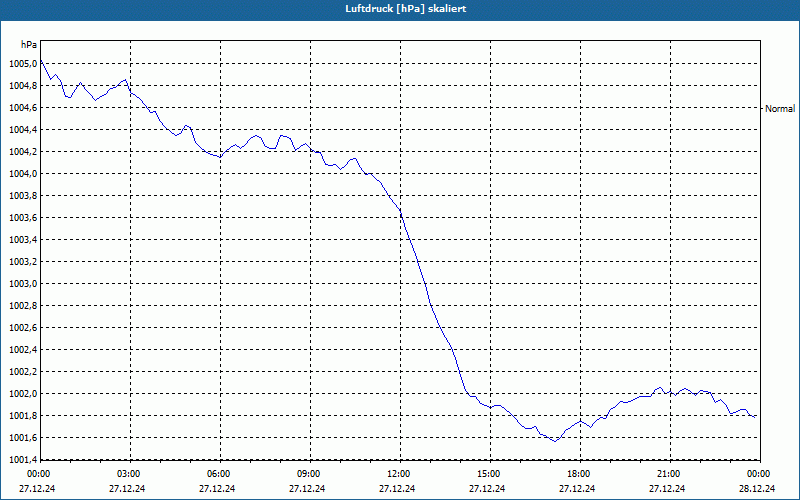Click the 15:00 time label

pyautogui.click(x=488, y=474)
